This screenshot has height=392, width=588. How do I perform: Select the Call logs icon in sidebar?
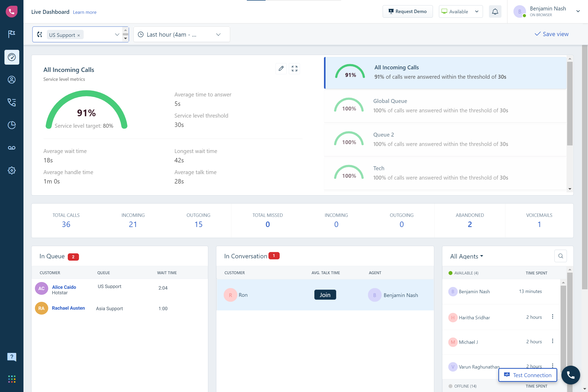pyautogui.click(x=12, y=102)
